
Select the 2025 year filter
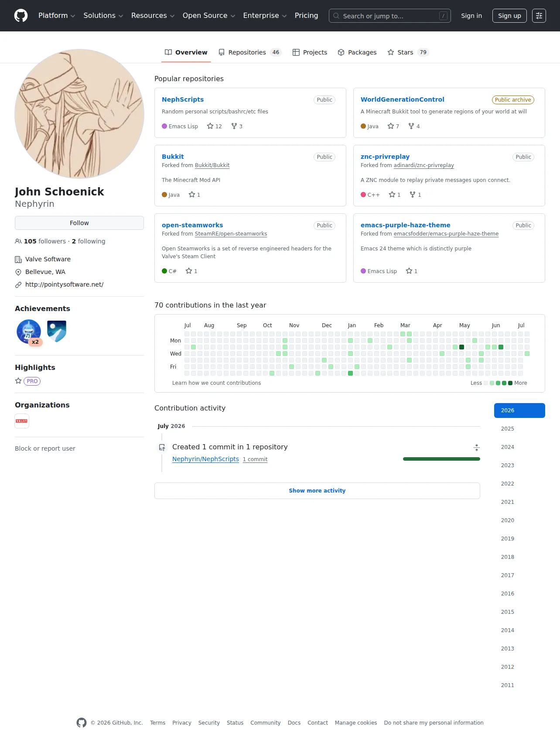(x=519, y=429)
